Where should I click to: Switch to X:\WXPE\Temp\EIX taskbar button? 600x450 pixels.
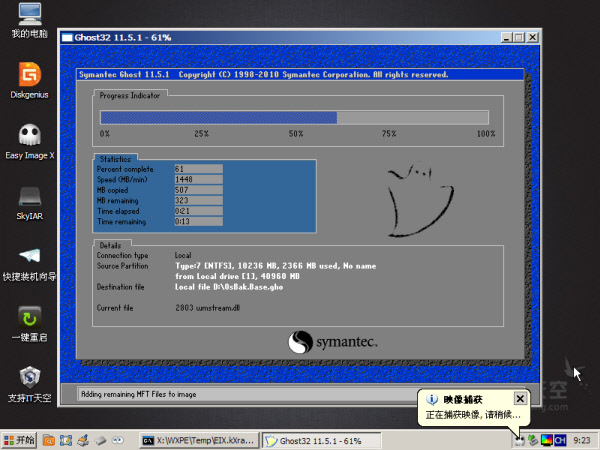point(199,440)
